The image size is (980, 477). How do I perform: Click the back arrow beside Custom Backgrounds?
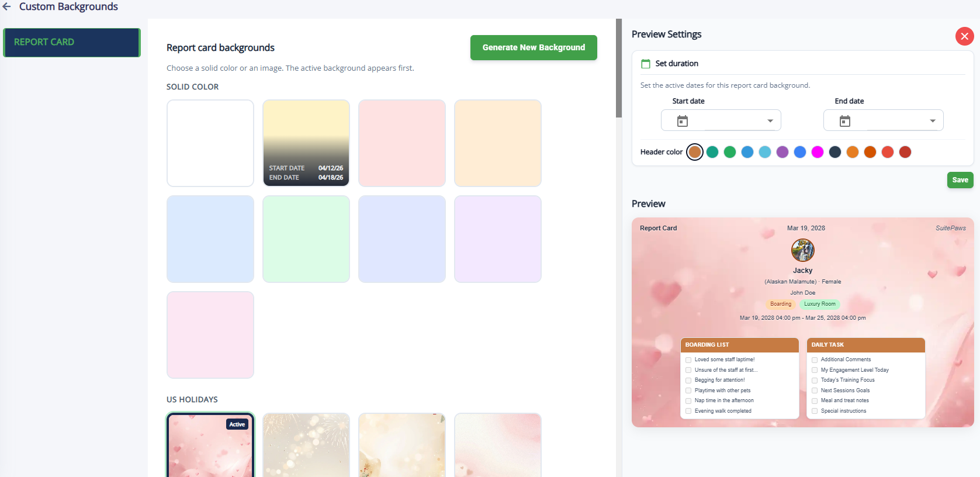(x=7, y=7)
